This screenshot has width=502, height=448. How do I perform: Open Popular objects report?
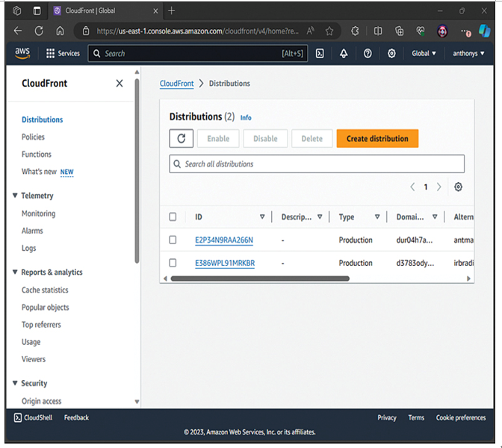45,307
